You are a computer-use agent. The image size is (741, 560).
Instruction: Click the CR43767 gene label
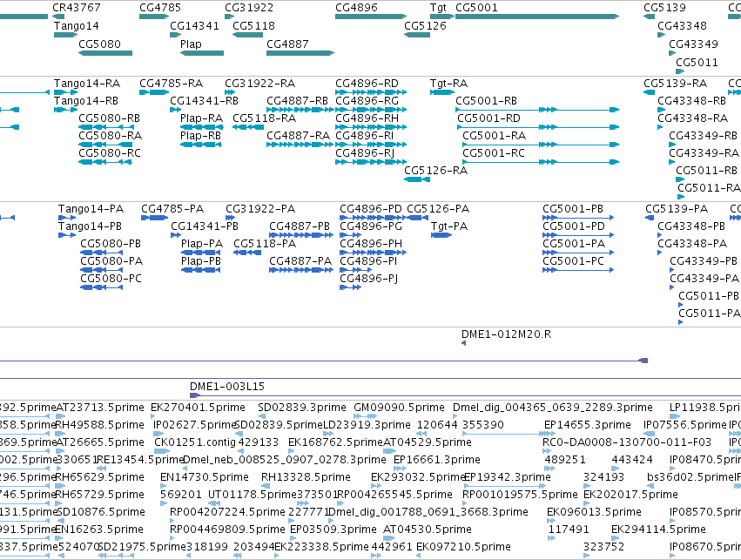point(77,8)
